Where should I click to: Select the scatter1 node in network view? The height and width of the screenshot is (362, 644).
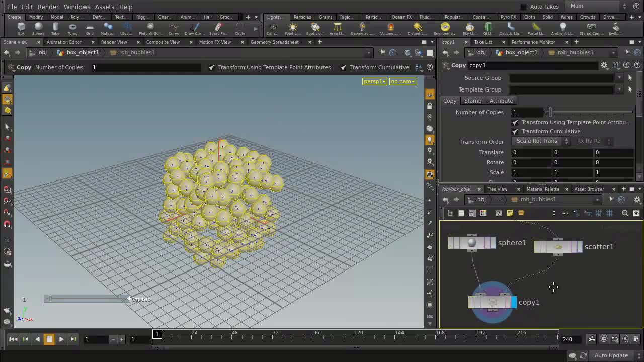557,247
